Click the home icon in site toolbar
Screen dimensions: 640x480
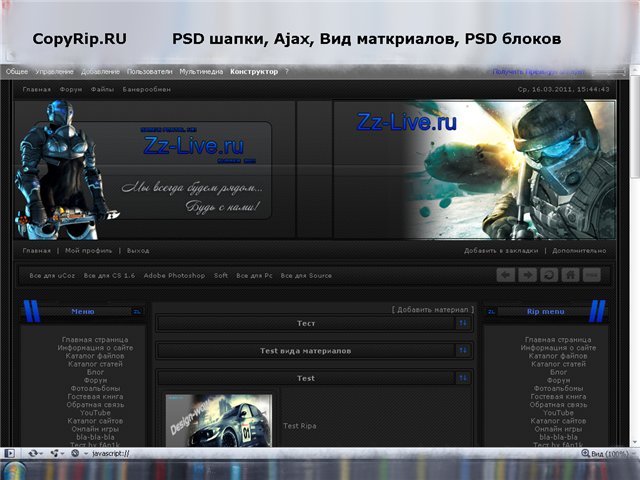pos(570,275)
